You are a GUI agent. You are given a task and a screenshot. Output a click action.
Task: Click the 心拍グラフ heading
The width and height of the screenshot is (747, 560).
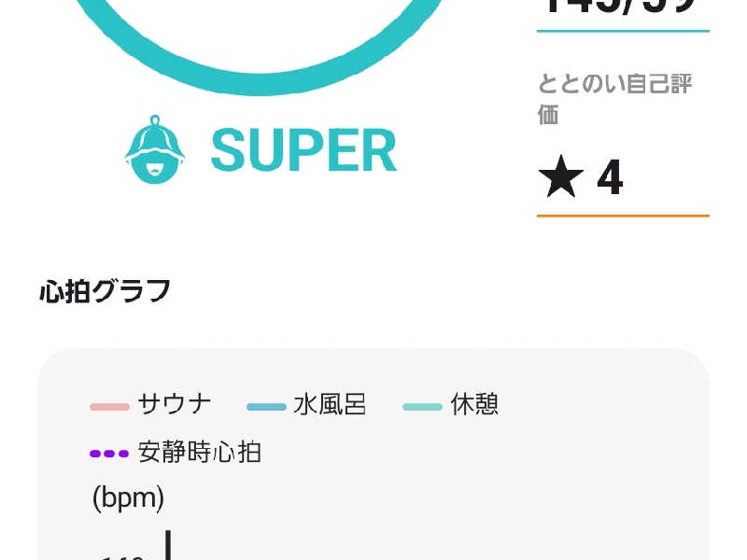[105, 291]
